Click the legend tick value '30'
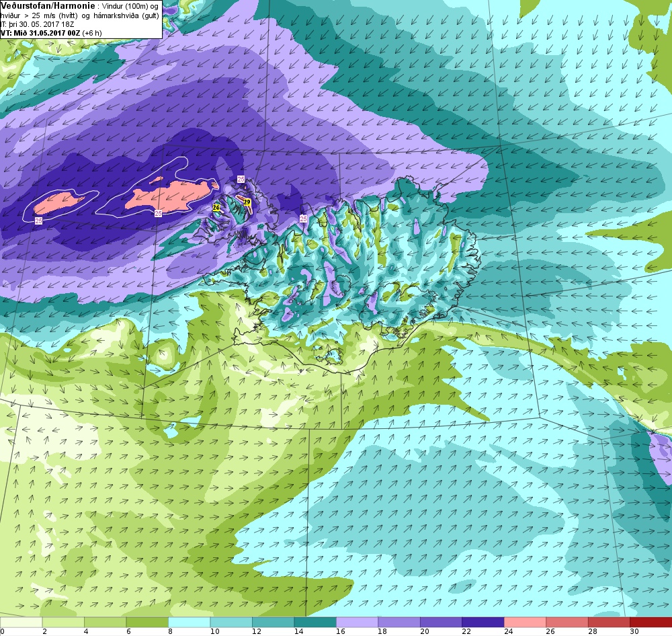 [635, 631]
